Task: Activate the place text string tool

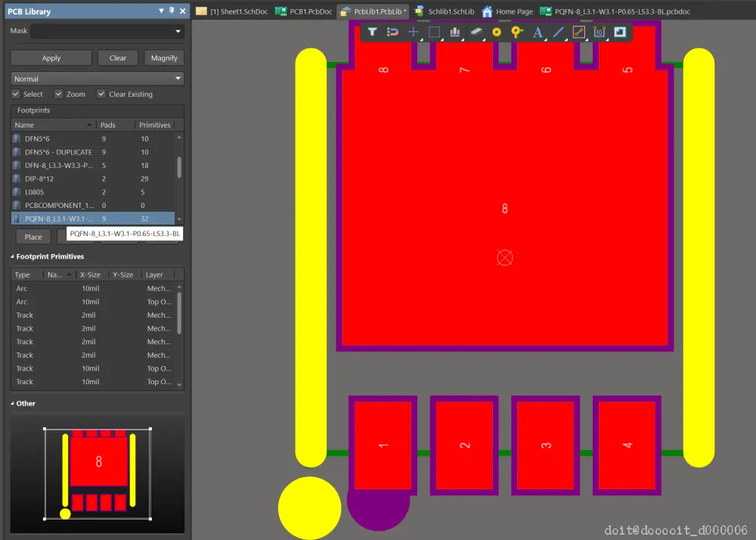Action: point(538,33)
